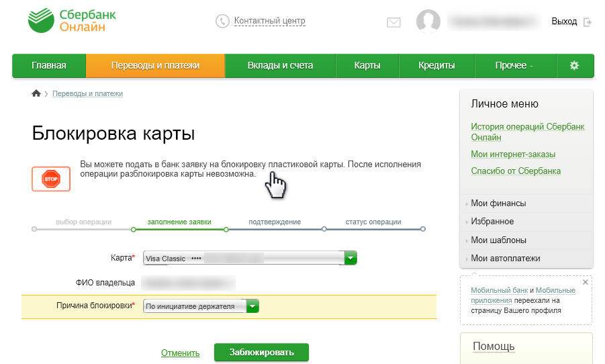
Task: Click the home icon in breadcrumb
Action: (x=36, y=93)
